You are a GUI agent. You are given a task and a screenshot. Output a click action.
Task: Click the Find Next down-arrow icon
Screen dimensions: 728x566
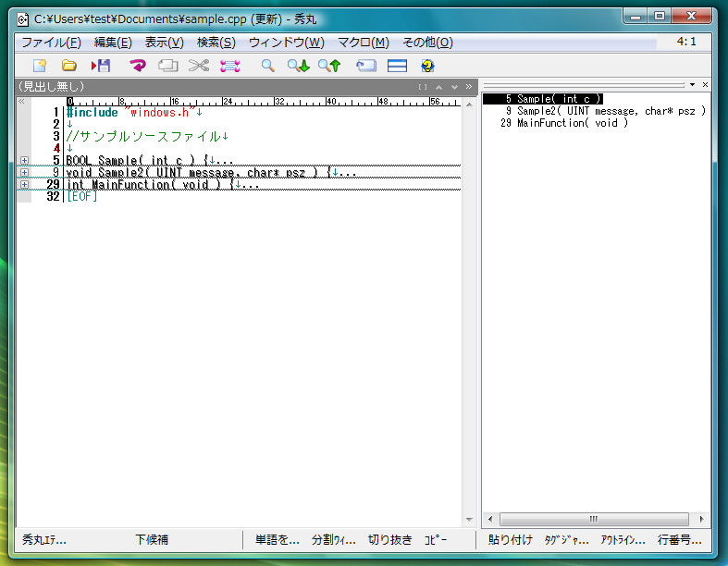298,66
